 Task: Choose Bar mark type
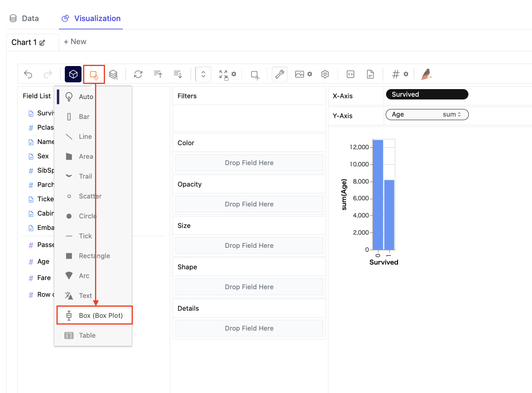[x=93, y=117]
